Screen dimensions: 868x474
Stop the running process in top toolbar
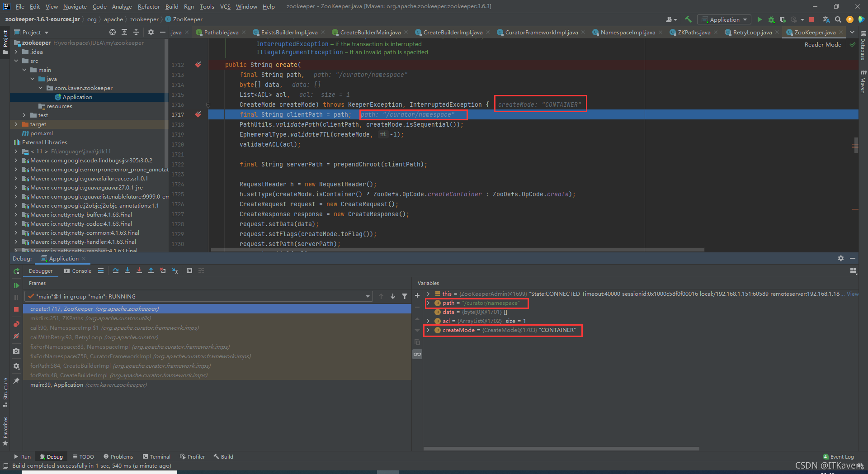(811, 19)
